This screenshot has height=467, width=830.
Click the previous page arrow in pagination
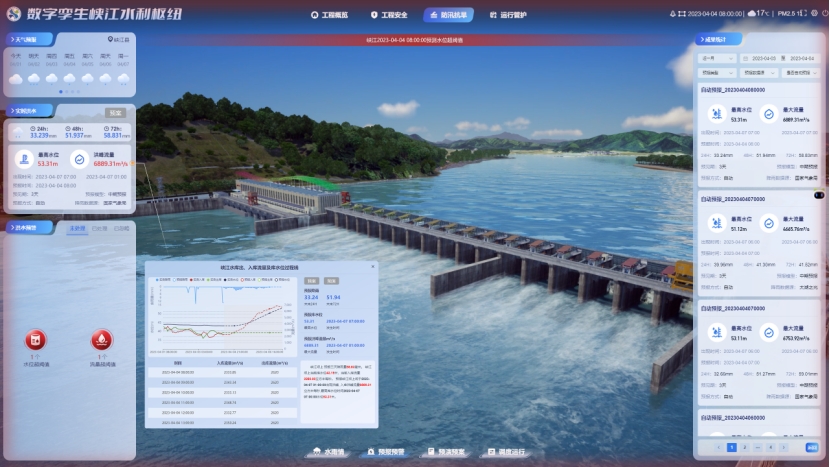(718, 447)
